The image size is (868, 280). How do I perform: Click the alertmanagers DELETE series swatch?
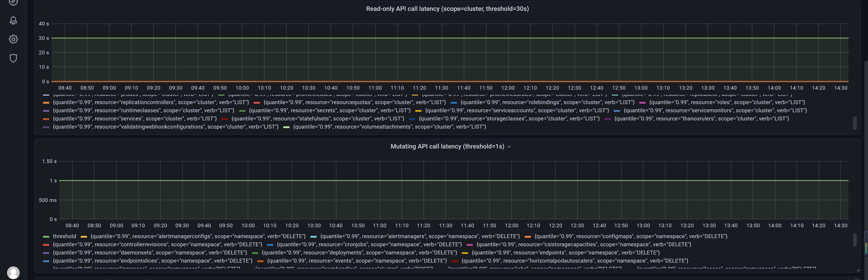(x=313, y=237)
